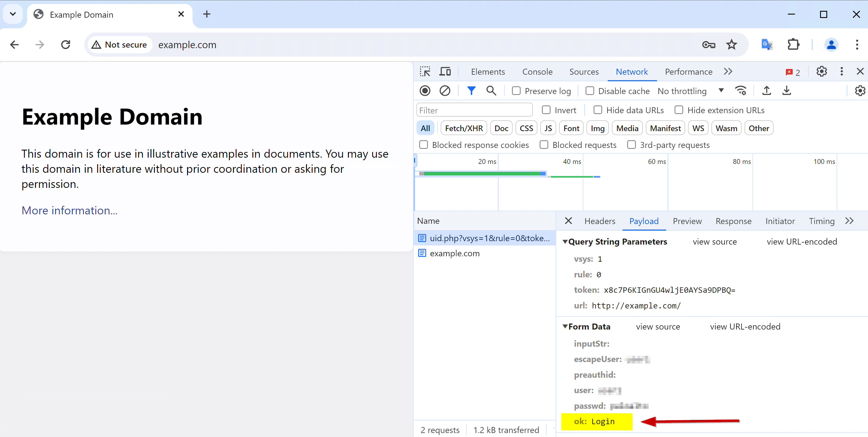
Task: Open the Headers tab of the request
Action: point(600,221)
